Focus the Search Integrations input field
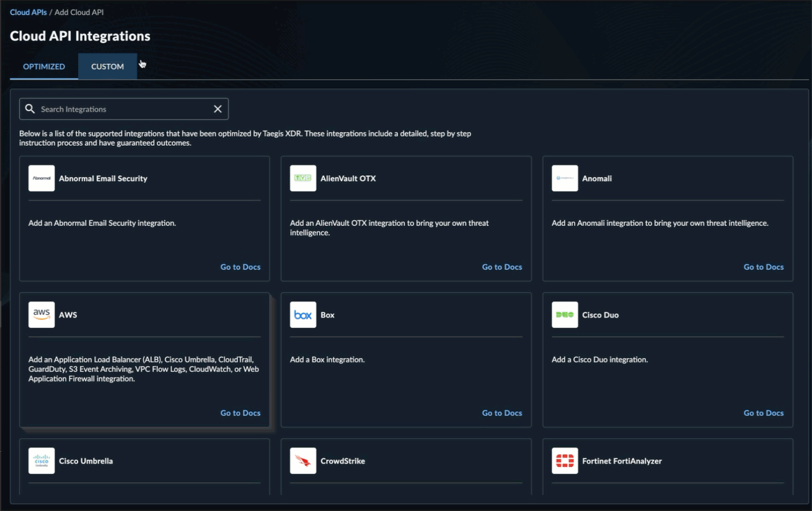Screen dimensions: 812x511 pos(124,109)
